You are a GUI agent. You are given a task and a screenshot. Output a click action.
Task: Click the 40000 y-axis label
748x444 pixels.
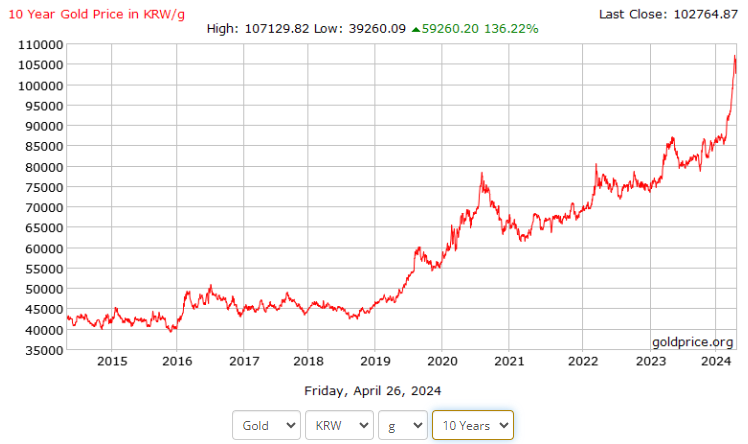coord(44,330)
